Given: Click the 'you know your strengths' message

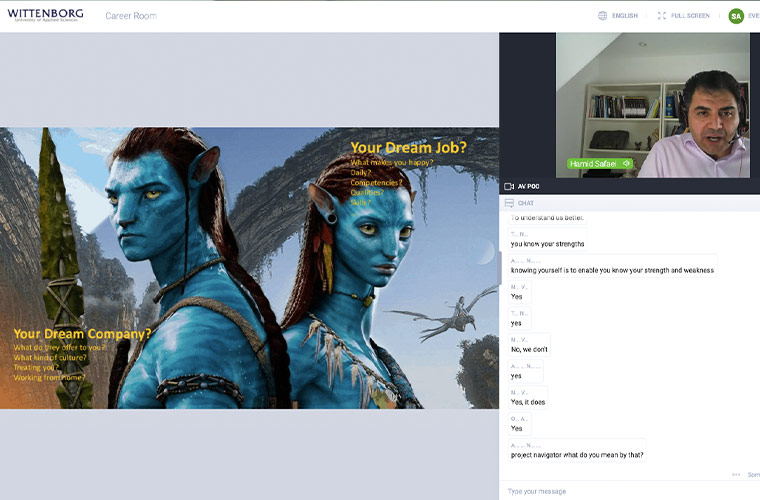Looking at the screenshot, I should [x=548, y=240].
